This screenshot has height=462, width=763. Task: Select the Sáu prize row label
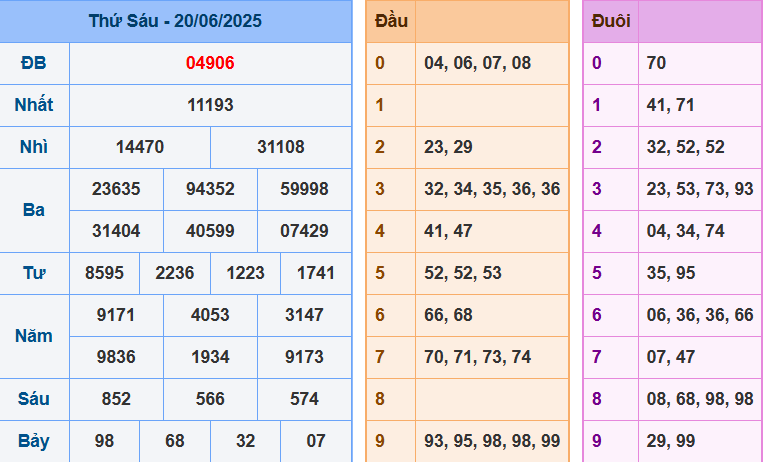click(x=34, y=399)
